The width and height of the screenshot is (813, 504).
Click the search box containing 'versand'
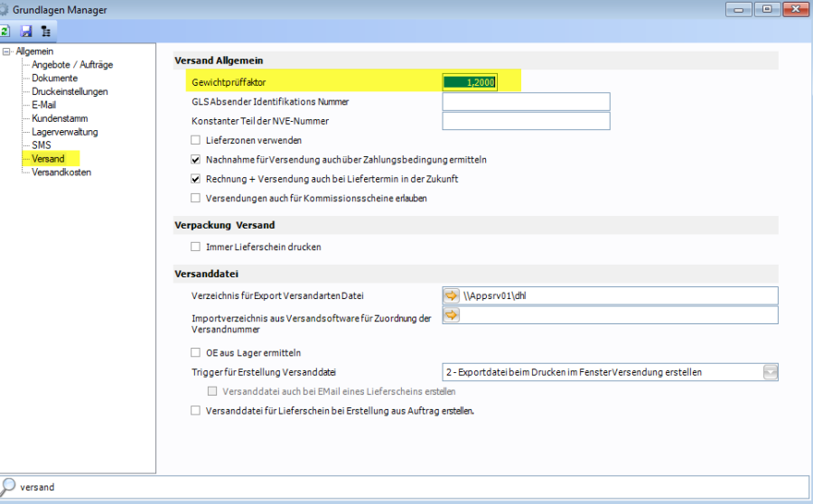(406, 487)
